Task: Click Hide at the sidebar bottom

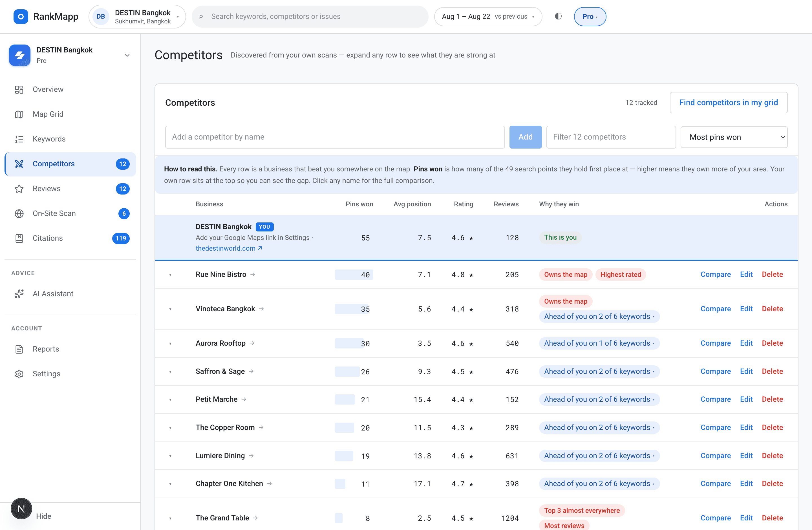Action: [44, 516]
